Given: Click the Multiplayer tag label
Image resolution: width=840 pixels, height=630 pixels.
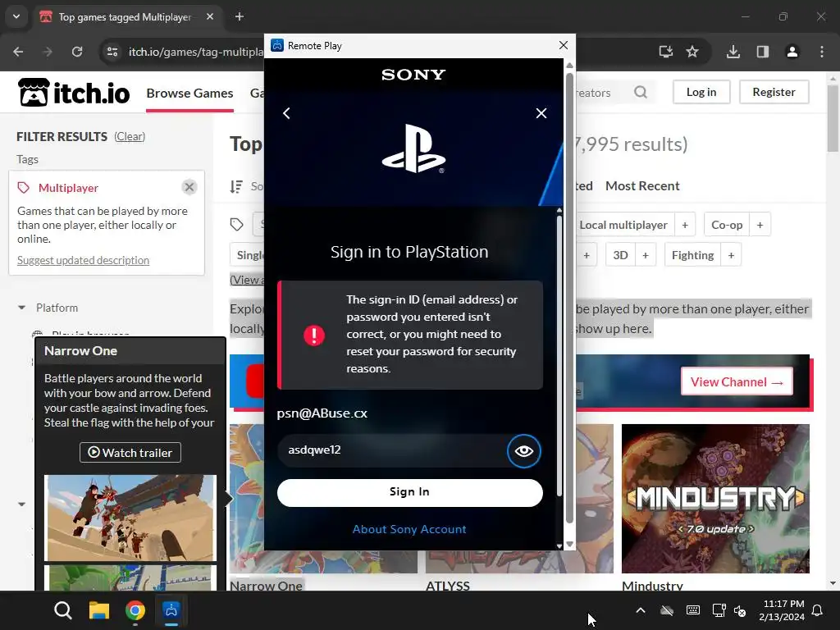Looking at the screenshot, I should [68, 188].
